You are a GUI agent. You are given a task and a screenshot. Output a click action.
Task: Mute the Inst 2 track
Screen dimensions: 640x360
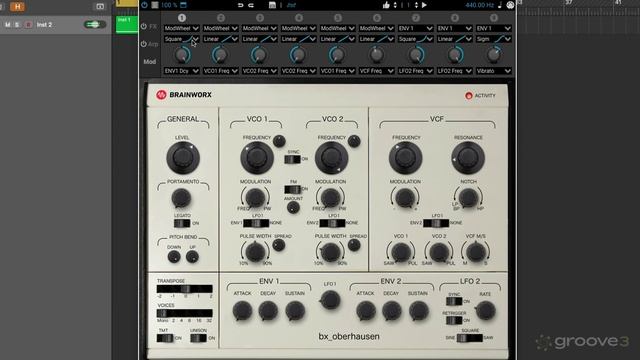click(8, 25)
